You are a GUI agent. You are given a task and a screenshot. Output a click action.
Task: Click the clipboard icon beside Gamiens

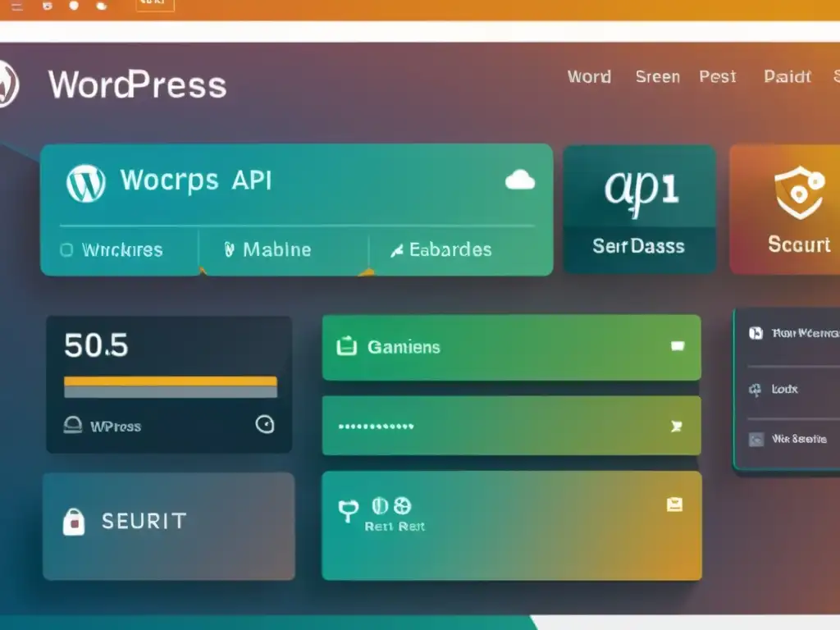tap(347, 346)
